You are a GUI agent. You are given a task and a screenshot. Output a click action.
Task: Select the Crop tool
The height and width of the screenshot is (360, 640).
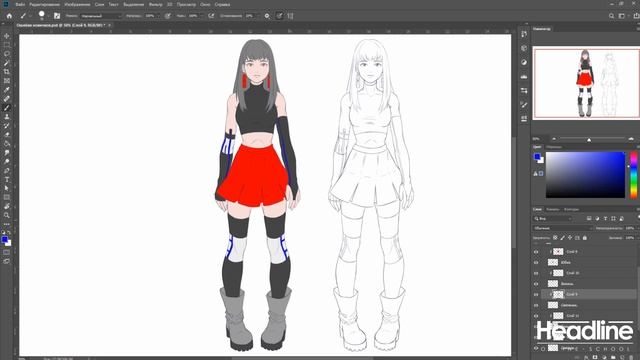pos(7,72)
